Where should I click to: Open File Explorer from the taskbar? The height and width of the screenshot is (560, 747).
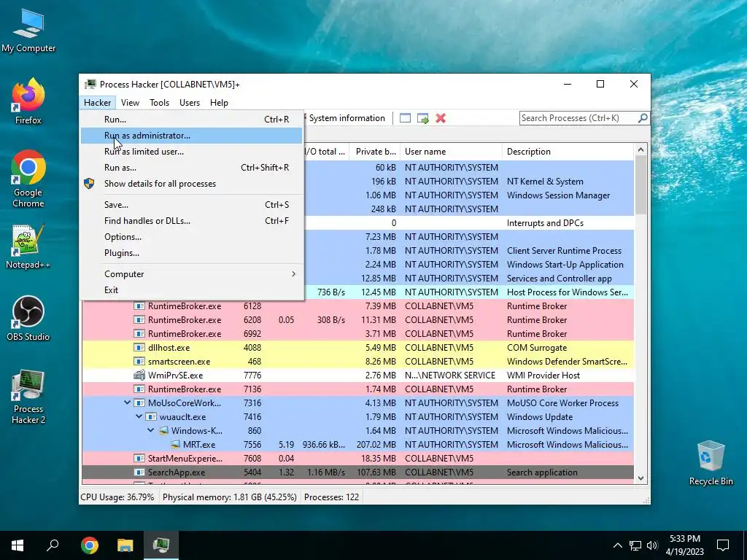[x=125, y=545]
